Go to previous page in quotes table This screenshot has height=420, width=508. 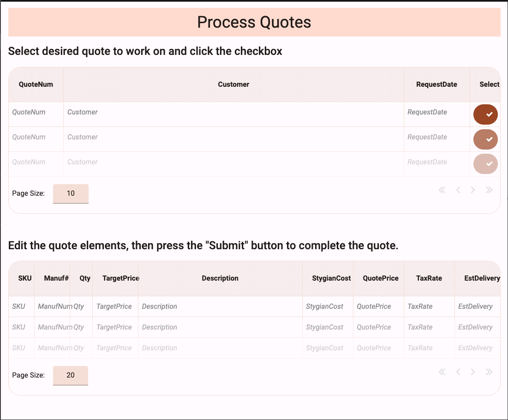click(458, 190)
